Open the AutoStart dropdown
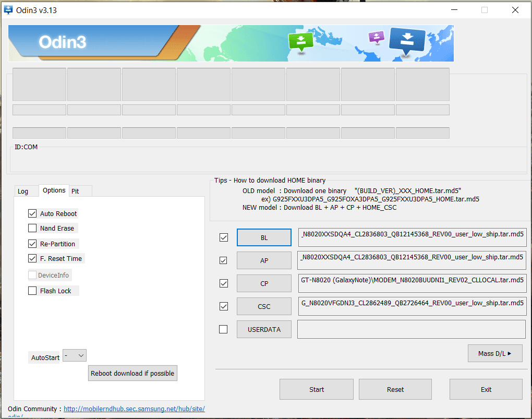Viewport: 532px width, 419px height. (x=75, y=355)
